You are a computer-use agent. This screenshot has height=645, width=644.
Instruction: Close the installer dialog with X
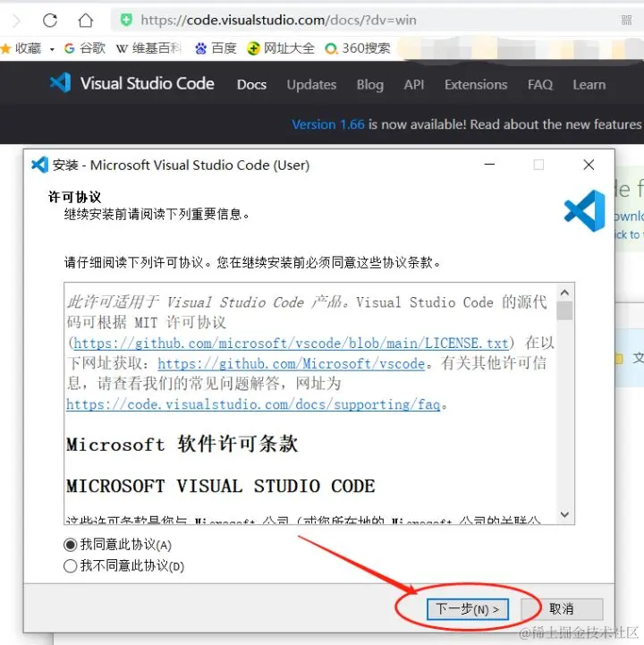coord(589,165)
